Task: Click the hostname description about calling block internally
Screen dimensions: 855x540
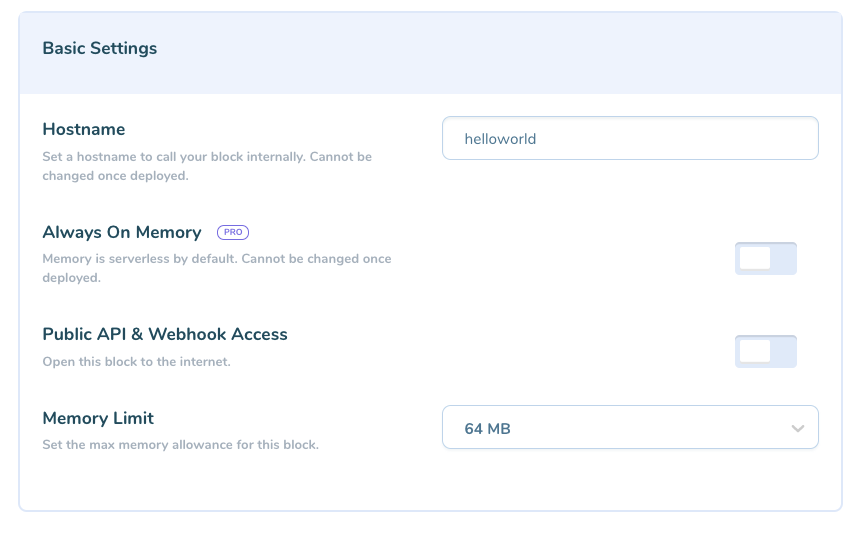Action: [x=207, y=166]
